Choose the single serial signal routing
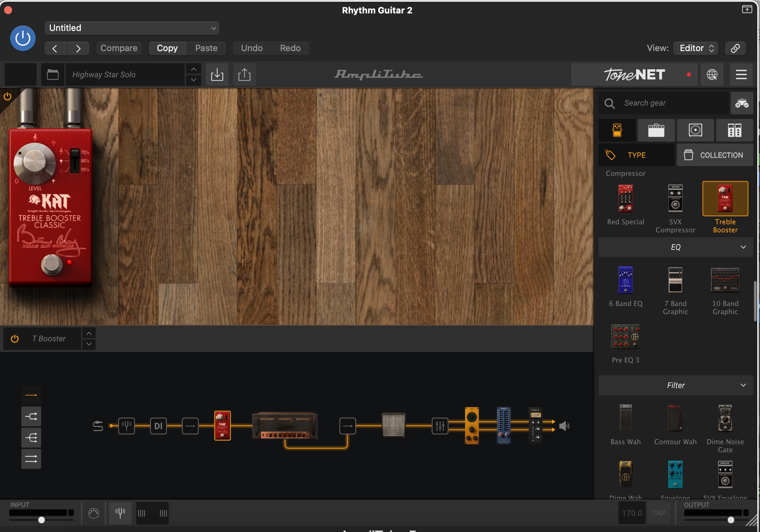Image resolution: width=760 pixels, height=532 pixels. tap(31, 395)
